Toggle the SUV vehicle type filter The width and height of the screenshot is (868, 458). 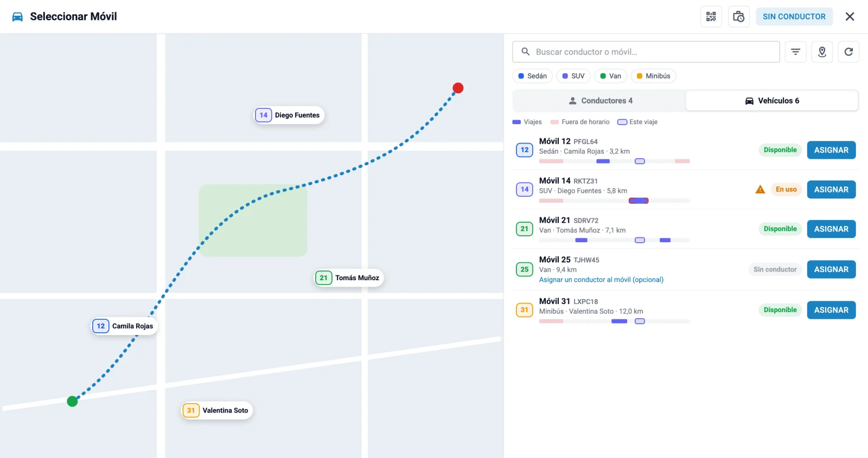(573, 76)
